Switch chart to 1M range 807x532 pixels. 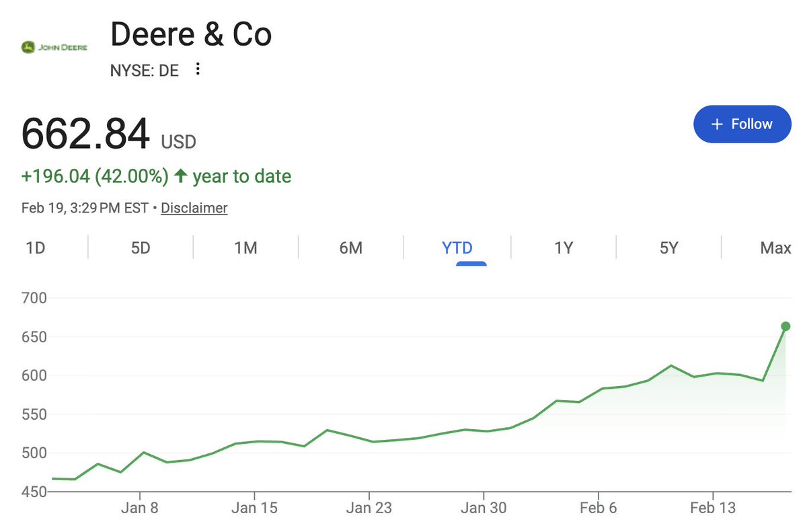point(245,248)
